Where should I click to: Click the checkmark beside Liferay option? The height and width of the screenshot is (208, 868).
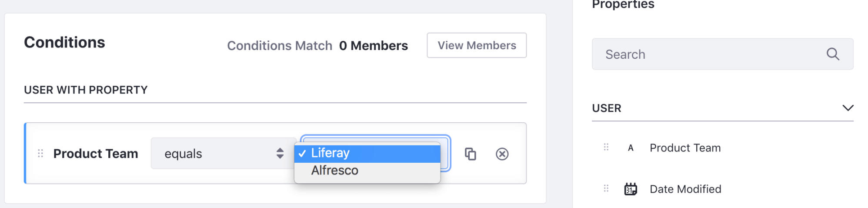click(302, 153)
